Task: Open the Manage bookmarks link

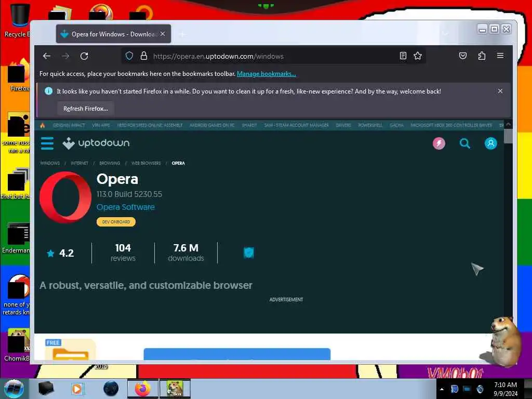Action: point(267,74)
